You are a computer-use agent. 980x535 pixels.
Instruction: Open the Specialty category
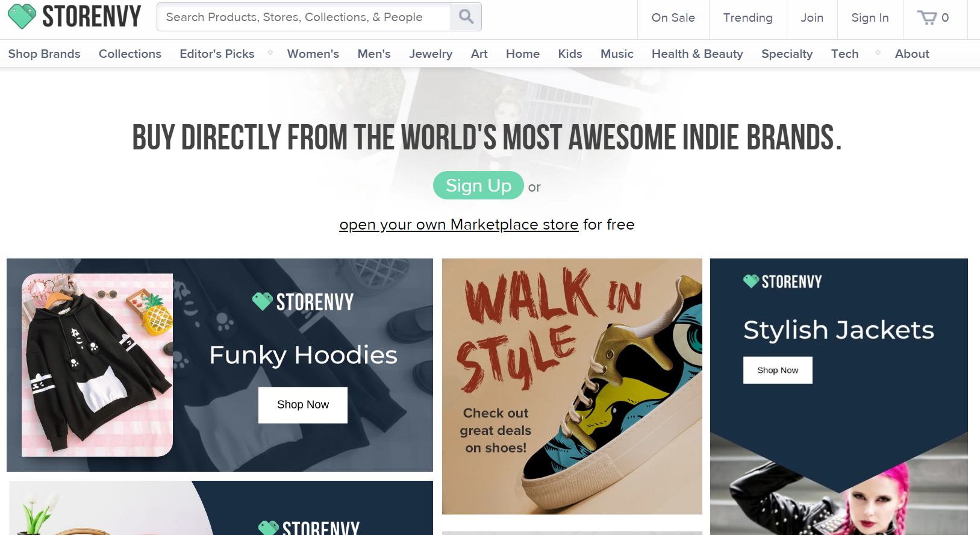[x=787, y=54]
